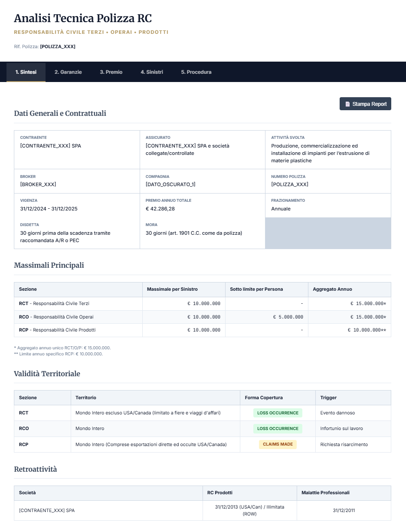Click the LOSS OCCURRENCE badge in RCT row
This screenshot has height=532, width=406.
pos(278,413)
